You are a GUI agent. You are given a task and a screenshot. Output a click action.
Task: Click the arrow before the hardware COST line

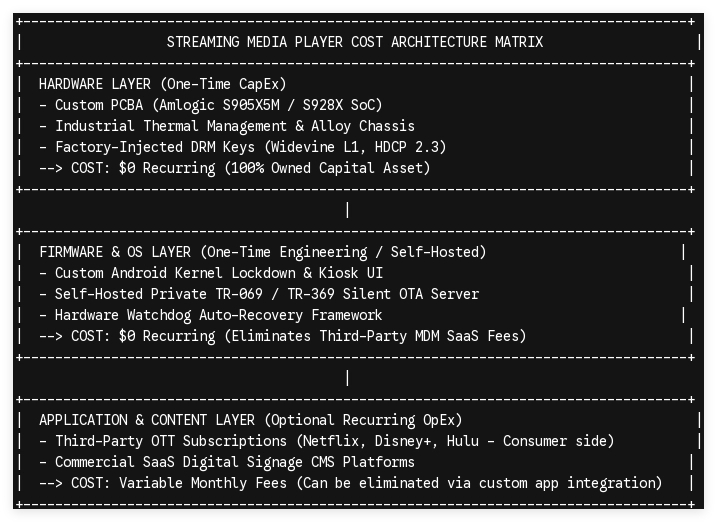[51, 168]
